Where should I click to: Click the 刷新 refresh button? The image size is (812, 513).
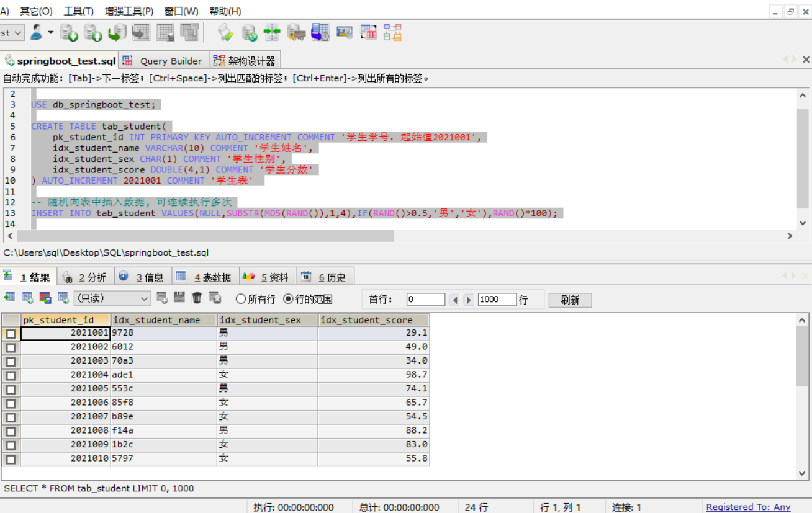pyautogui.click(x=570, y=300)
